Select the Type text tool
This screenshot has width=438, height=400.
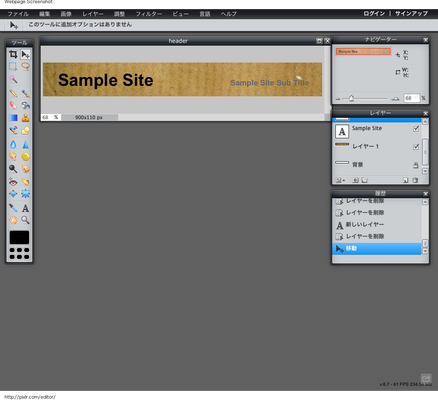point(25,208)
